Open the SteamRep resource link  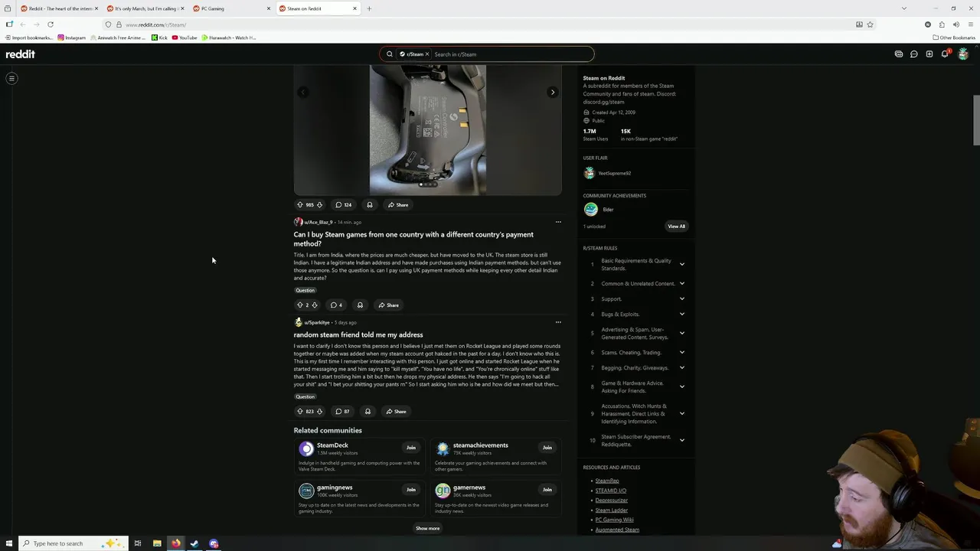607,481
